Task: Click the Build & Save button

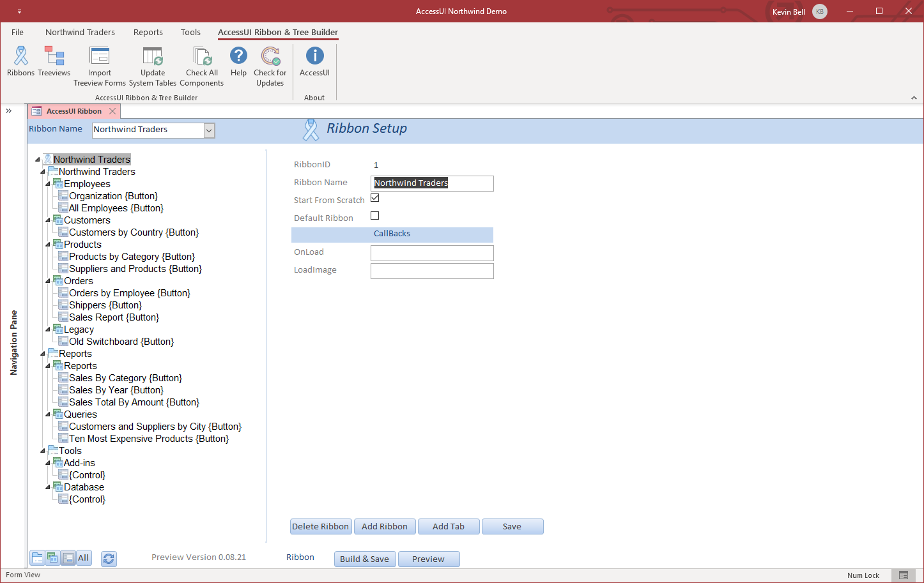Action: pos(365,559)
